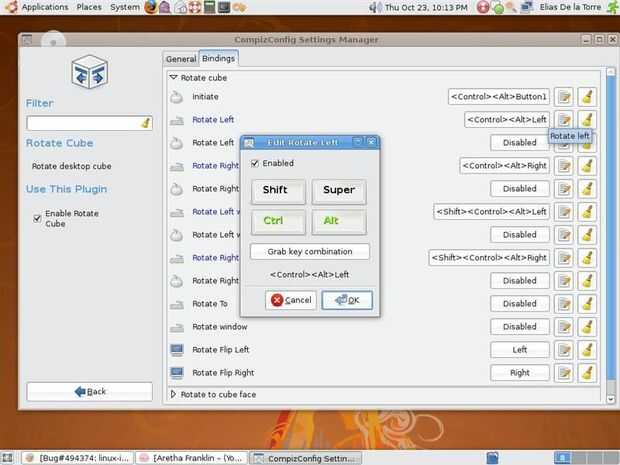Click edit icon for <Shift><Control><Alt>Right binding
620x465 pixels.
click(x=563, y=258)
